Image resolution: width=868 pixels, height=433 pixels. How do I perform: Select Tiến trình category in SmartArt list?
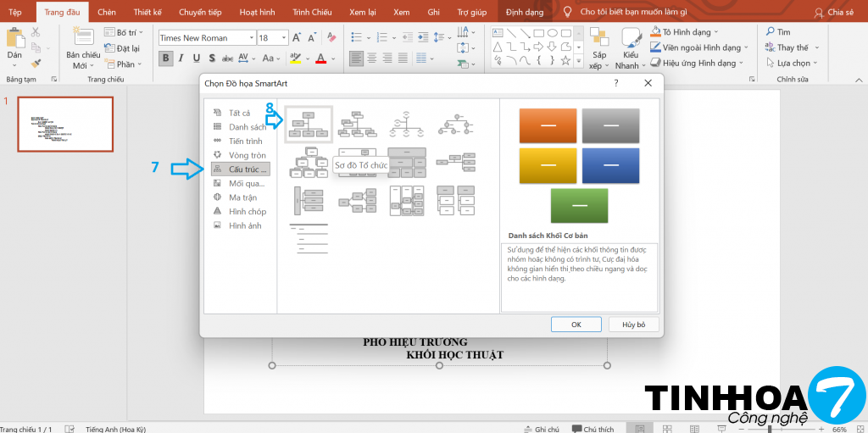[245, 141]
